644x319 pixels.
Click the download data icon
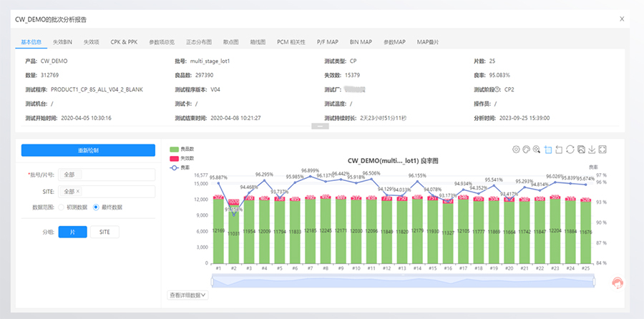click(592, 149)
